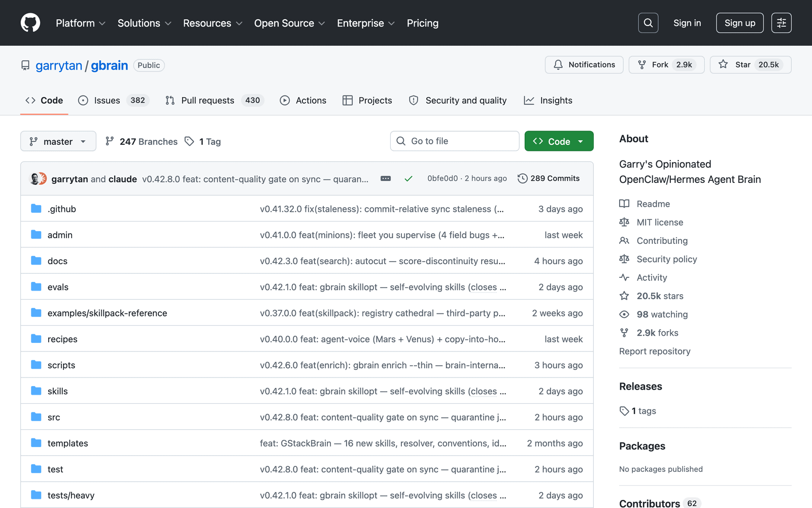Open the Releases heading link
This screenshot has width=812, height=508.
[640, 386]
